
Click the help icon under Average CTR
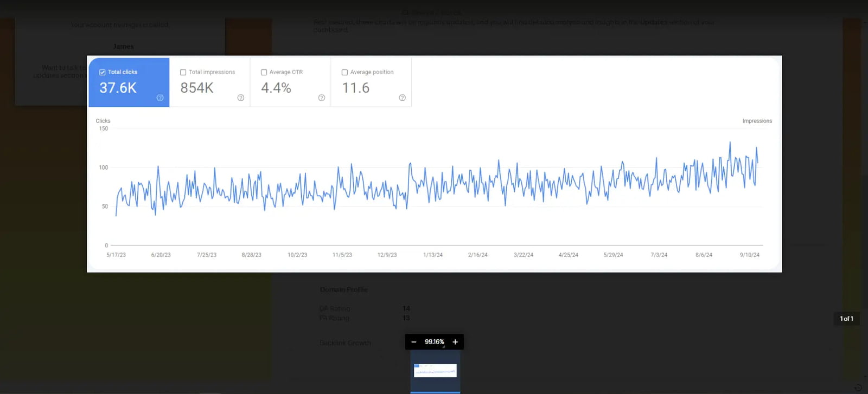coord(322,98)
